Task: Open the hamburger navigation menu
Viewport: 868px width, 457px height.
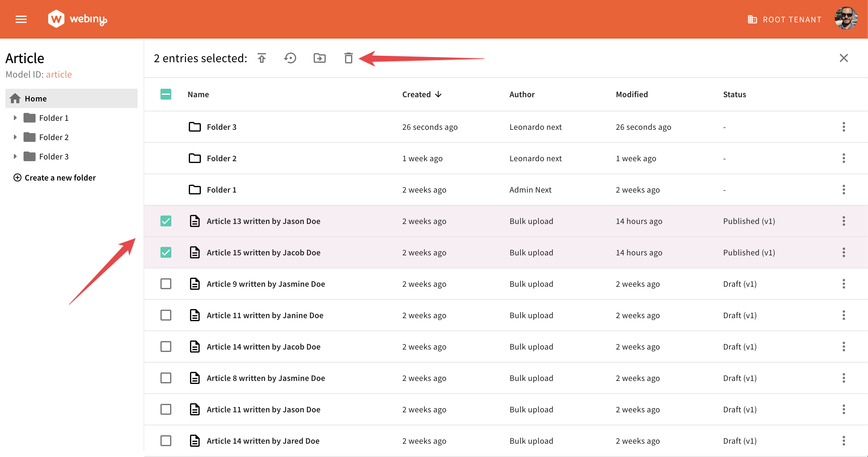Action: (21, 19)
